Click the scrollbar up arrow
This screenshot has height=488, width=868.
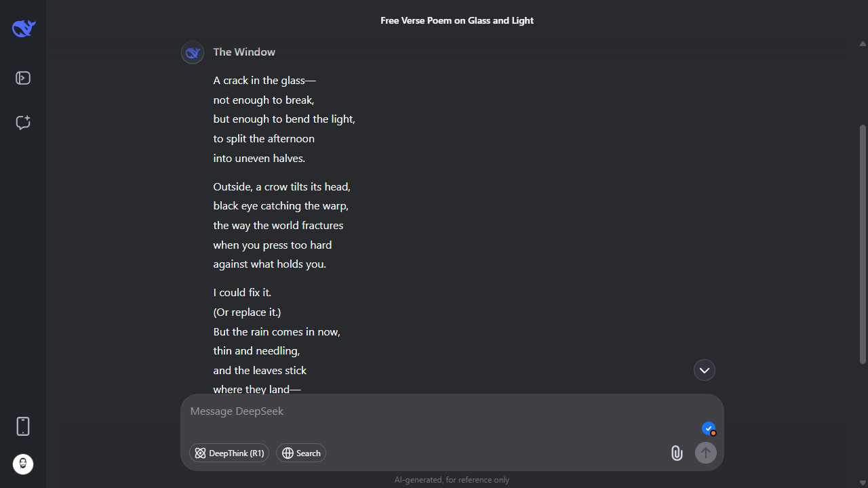point(863,44)
